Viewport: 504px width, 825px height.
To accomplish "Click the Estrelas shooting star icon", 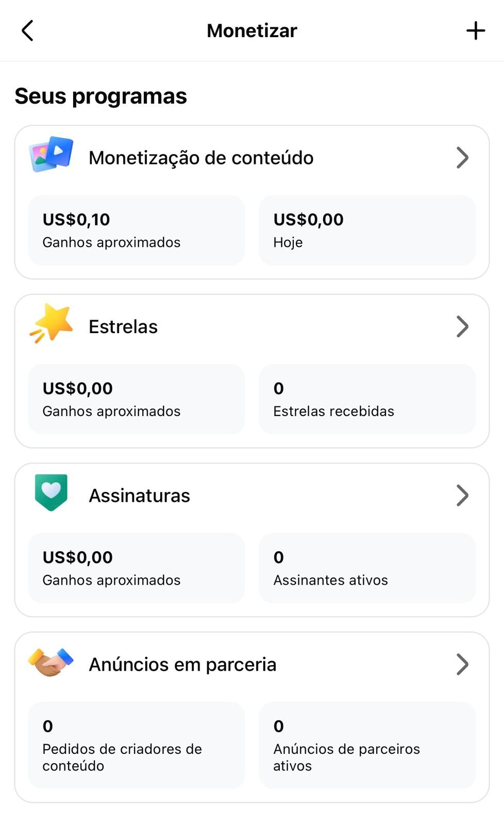I will 52,324.
